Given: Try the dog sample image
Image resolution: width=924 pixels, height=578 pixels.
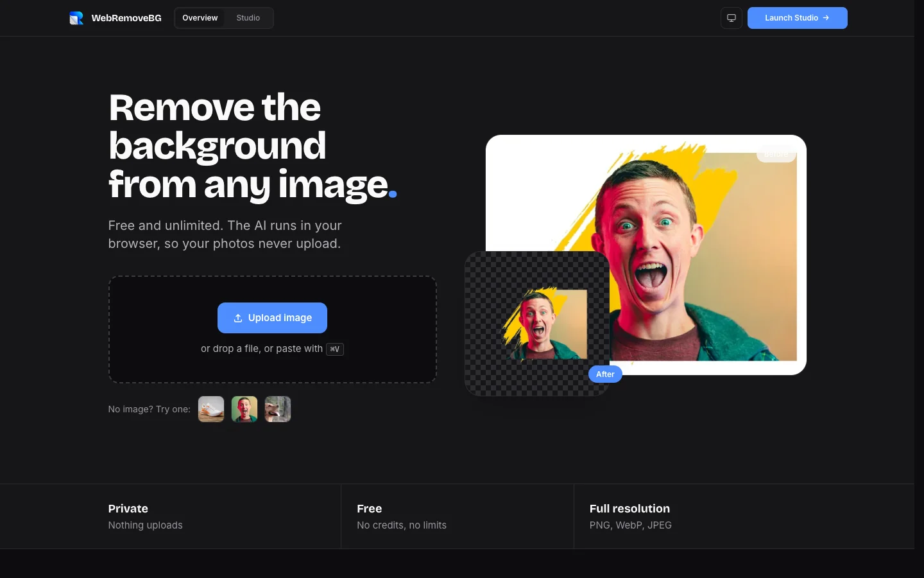Looking at the screenshot, I should [278, 409].
